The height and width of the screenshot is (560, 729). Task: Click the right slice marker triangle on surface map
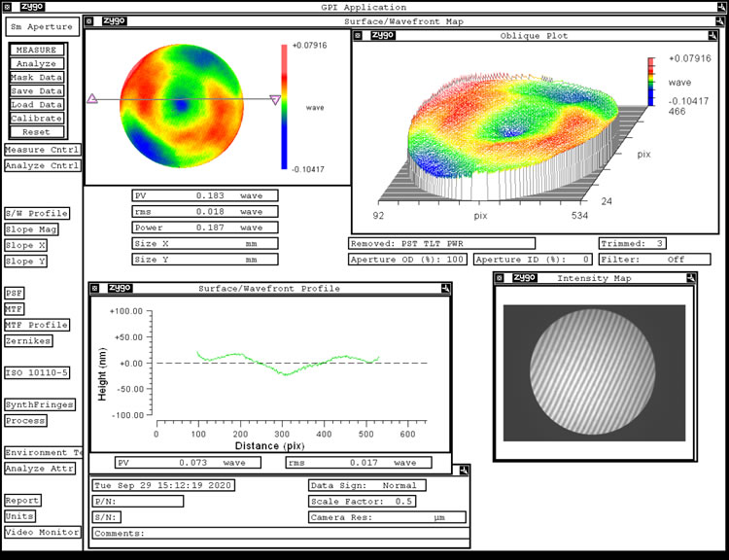274,99
